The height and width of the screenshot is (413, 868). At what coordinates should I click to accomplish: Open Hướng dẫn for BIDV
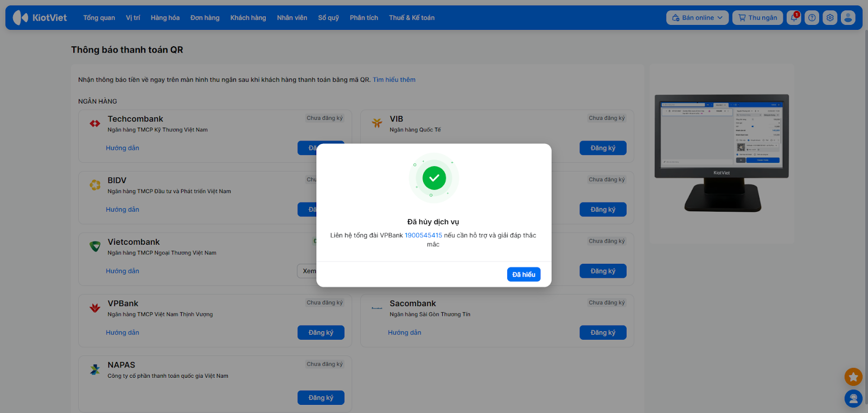123,209
